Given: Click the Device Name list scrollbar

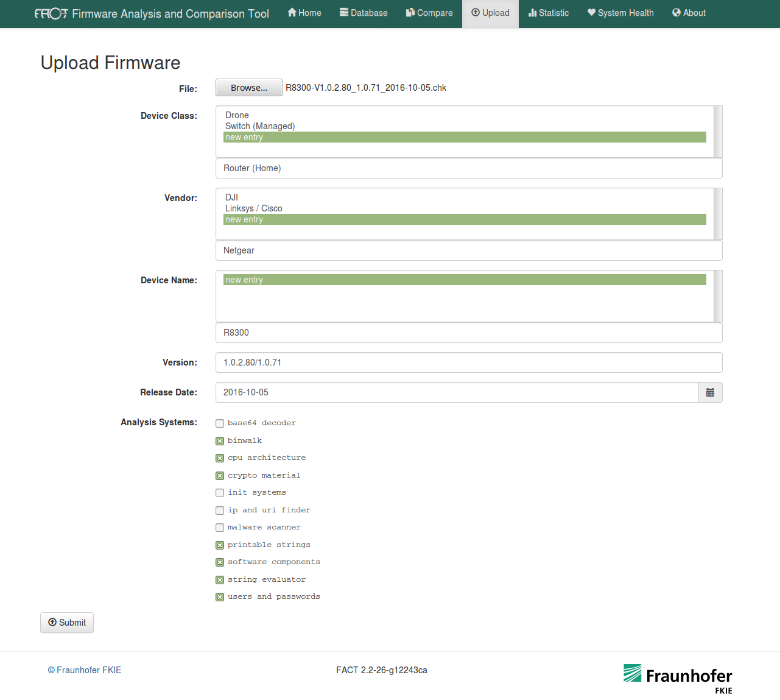Looking at the screenshot, I should pyautogui.click(x=718, y=296).
